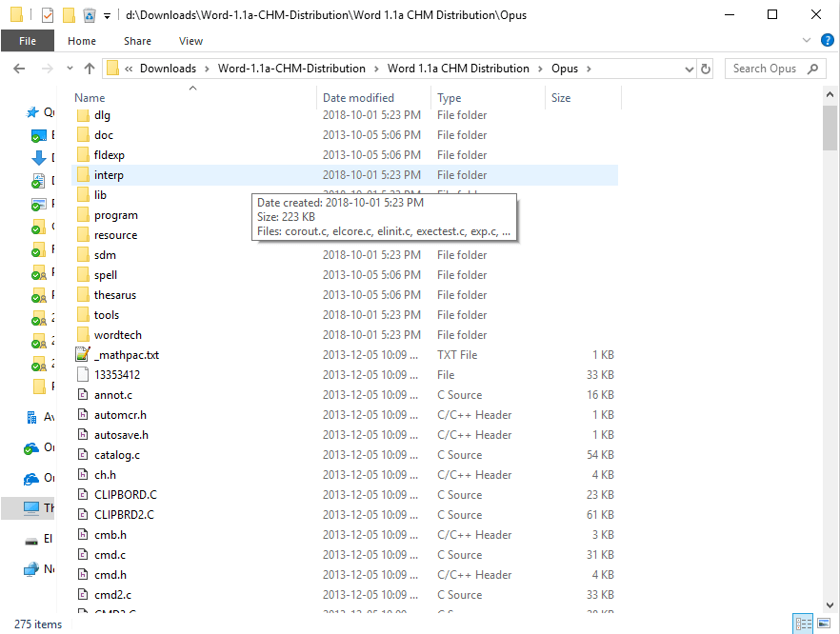Switch to the View ribbon tab
840x634 pixels.
[190, 41]
